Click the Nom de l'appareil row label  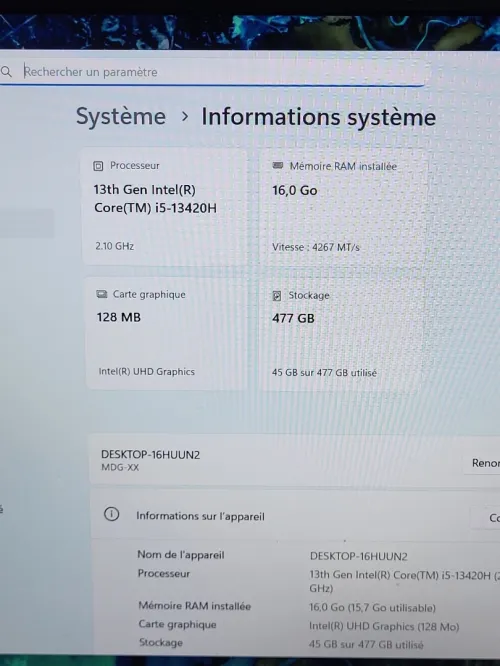coord(181,555)
